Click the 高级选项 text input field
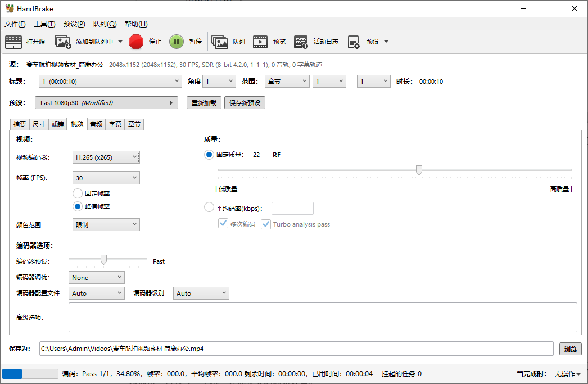Image resolution: width=588 pixels, height=384 pixels. 322,318
